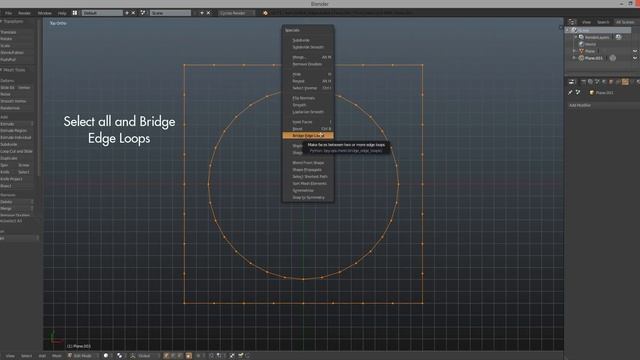Click the scene browse icon in header
The height and width of the screenshot is (360, 640).
143,13
